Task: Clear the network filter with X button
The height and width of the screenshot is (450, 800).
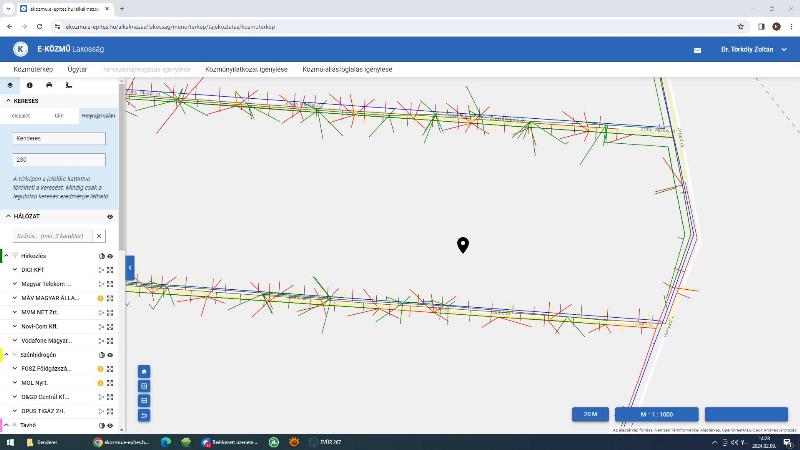Action: (x=99, y=236)
